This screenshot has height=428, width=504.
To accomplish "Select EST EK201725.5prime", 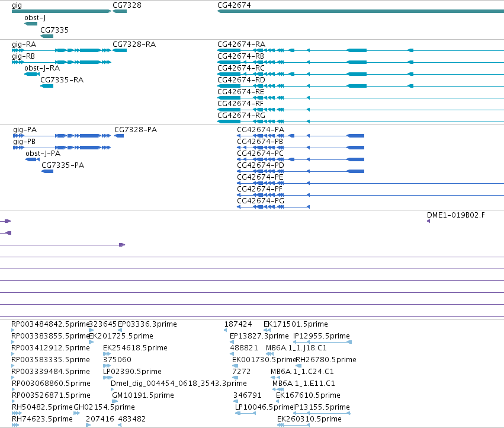I will pos(121,336).
